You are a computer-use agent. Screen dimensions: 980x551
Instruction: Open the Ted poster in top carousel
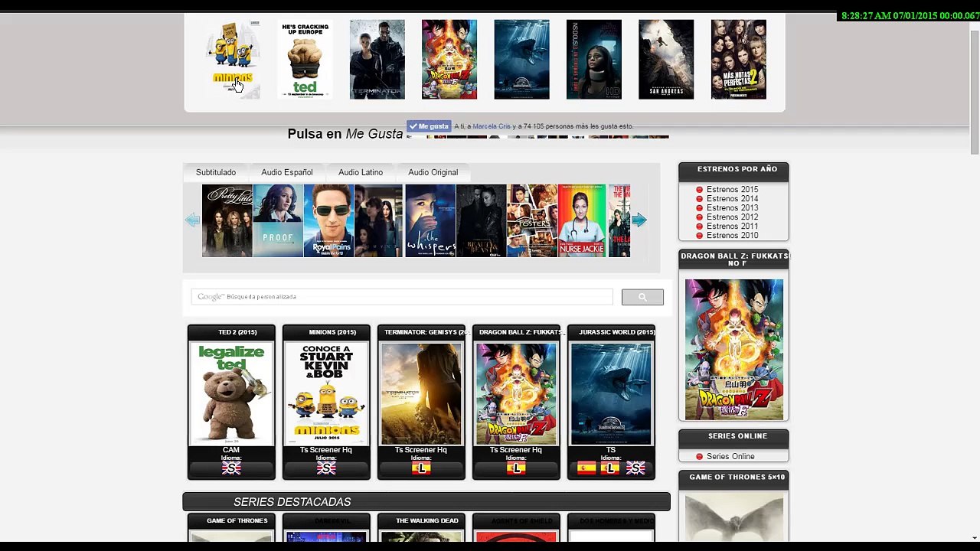(305, 60)
